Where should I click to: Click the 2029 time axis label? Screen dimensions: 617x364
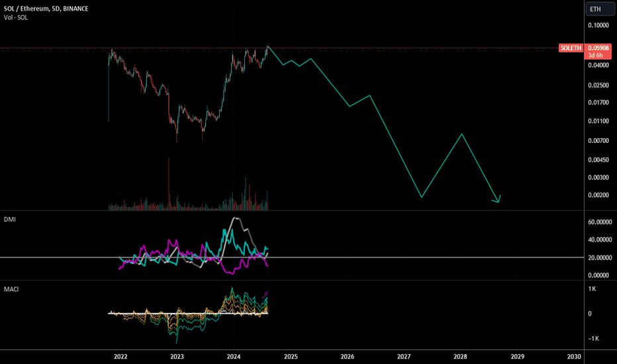point(518,357)
